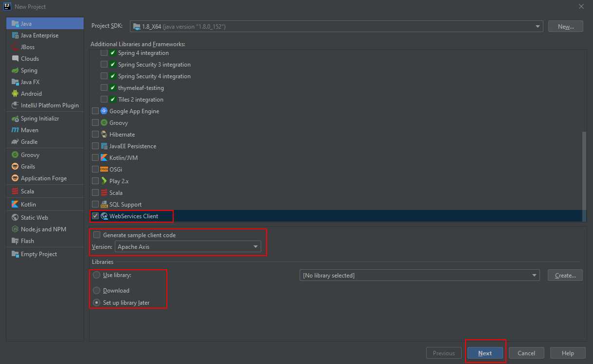Open the Project SDK dropdown
This screenshot has height=364, width=593.
[337, 26]
